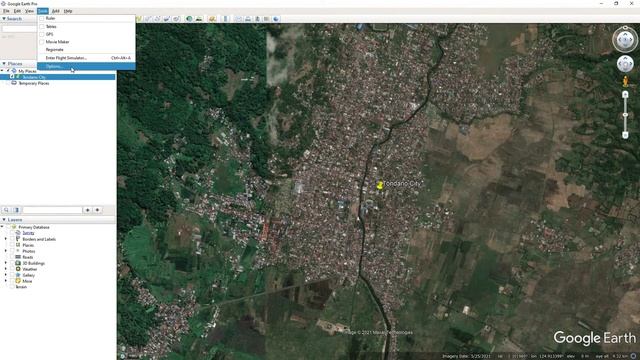Enable the Places layer checkbox
640x360 pixels.
pyautogui.click(x=12, y=245)
